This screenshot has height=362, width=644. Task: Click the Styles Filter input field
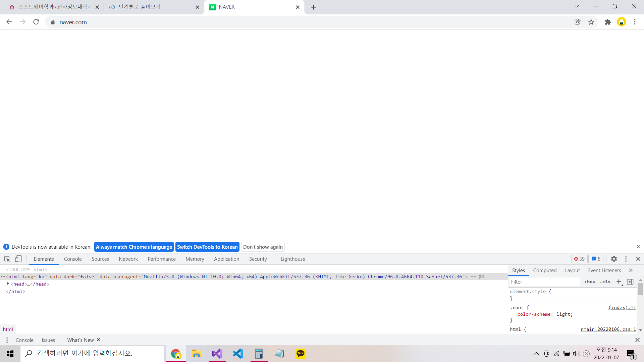point(544,282)
